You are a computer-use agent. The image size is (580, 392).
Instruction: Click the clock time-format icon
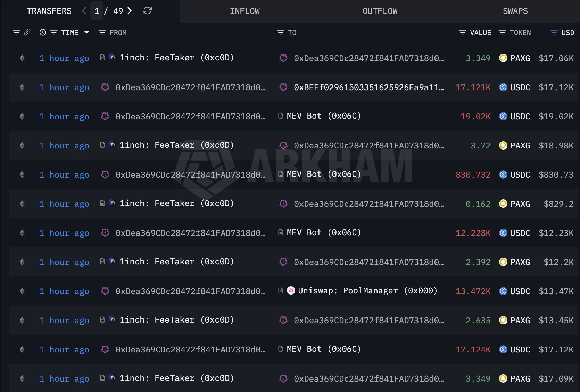pos(43,32)
